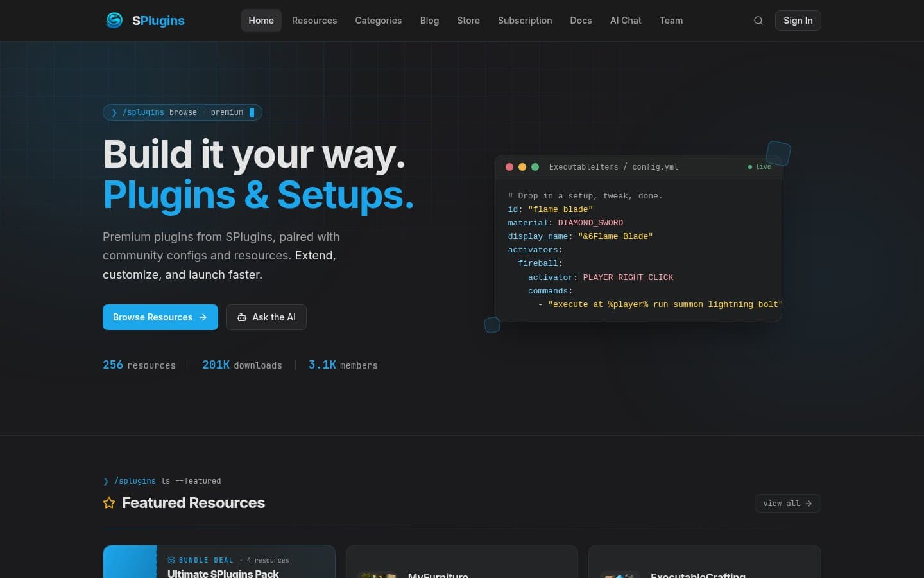Screen dimensions: 924x578
Task: Click the id "flame_blade" code line
Action: [x=551, y=209]
